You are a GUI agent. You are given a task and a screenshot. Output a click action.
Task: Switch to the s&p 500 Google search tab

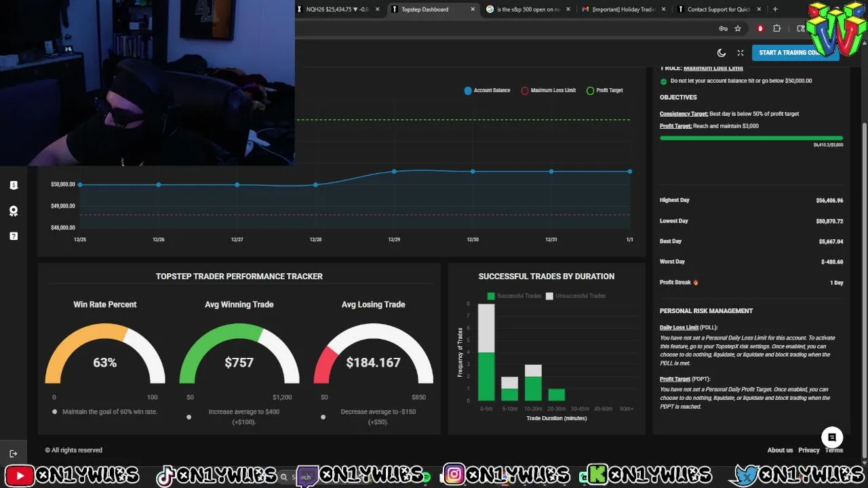(528, 9)
